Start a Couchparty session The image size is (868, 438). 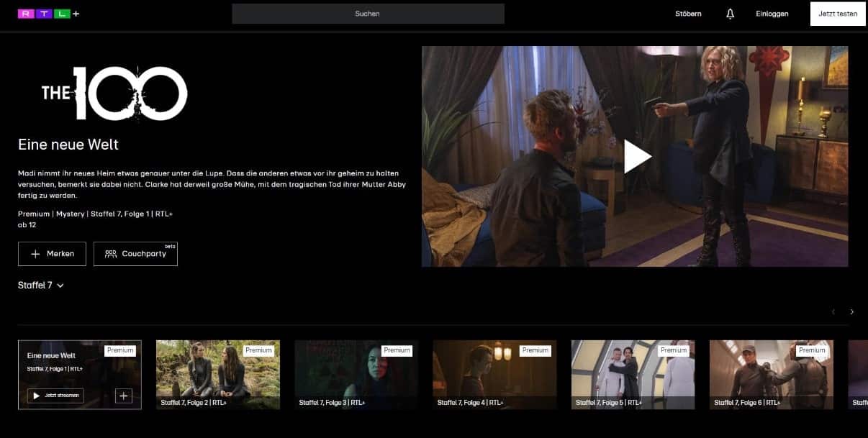135,254
